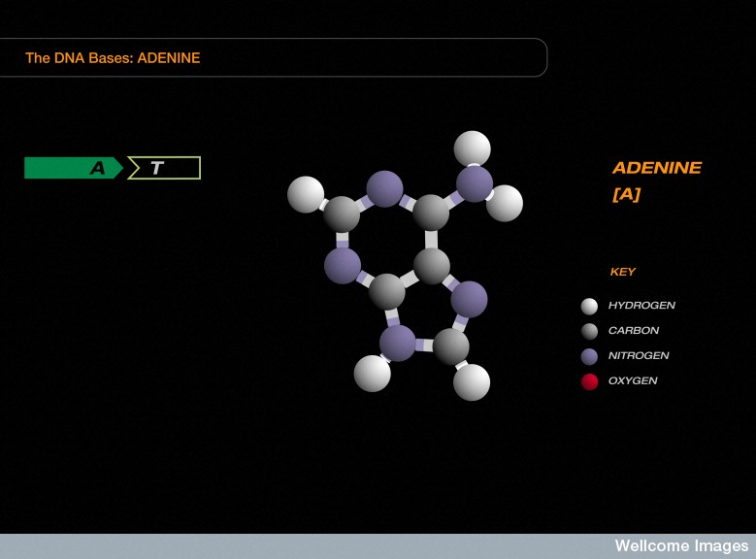
Task: Switch to the T base tab
Action: click(164, 168)
